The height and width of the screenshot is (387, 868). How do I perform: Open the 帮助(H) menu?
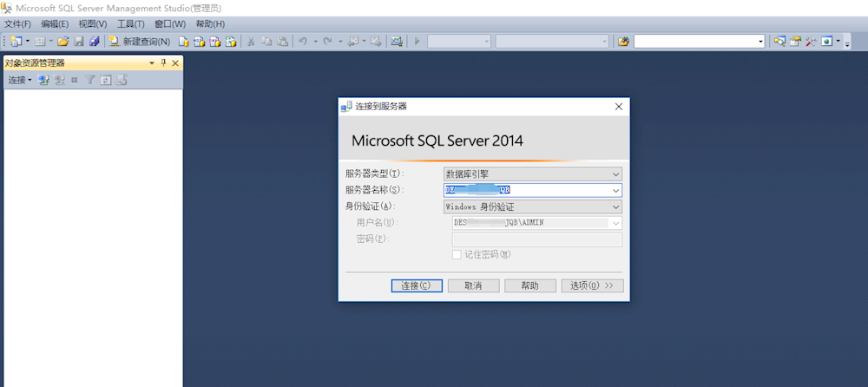210,23
